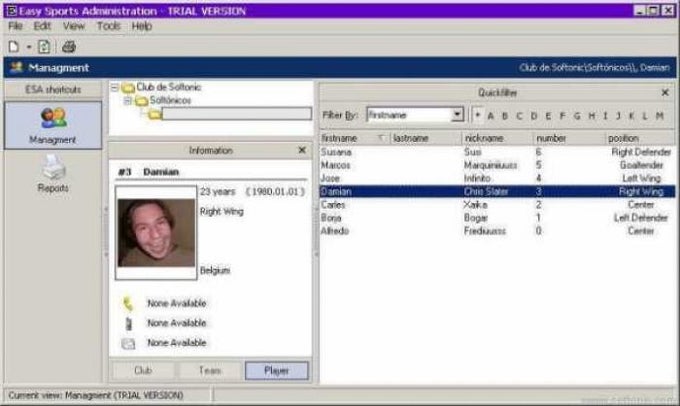Click the email envelope icon in Information
This screenshot has height=406, width=680.
128,344
